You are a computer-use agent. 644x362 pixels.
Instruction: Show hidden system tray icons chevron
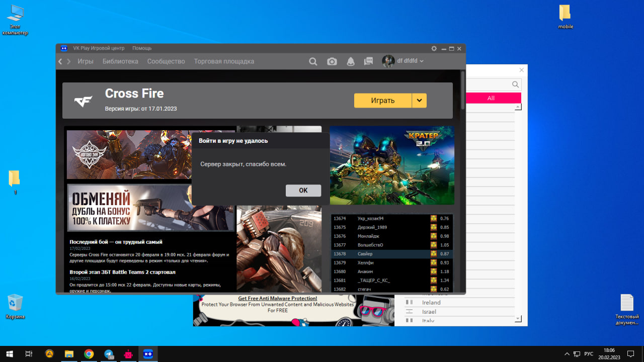tap(567, 354)
